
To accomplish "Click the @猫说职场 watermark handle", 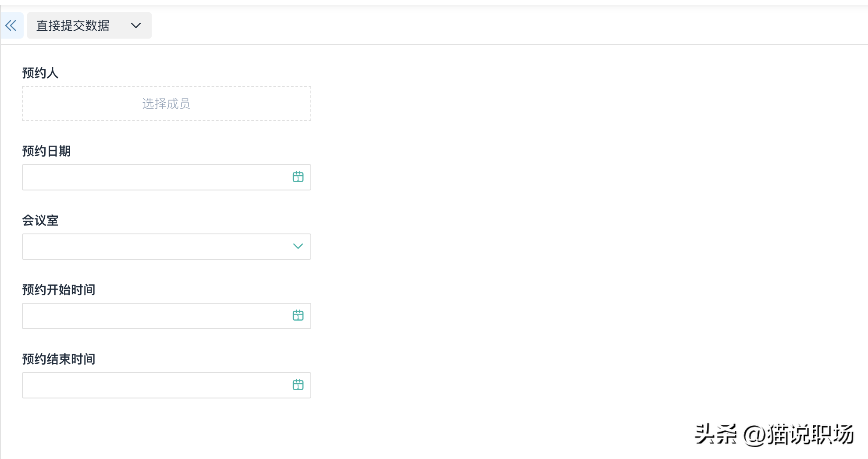I will (x=799, y=434).
